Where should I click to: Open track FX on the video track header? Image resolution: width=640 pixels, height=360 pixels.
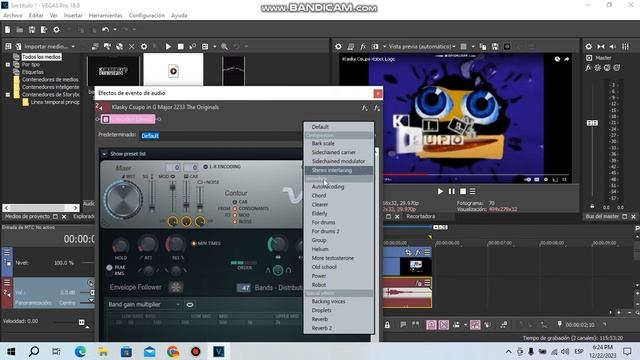click(x=418, y=252)
